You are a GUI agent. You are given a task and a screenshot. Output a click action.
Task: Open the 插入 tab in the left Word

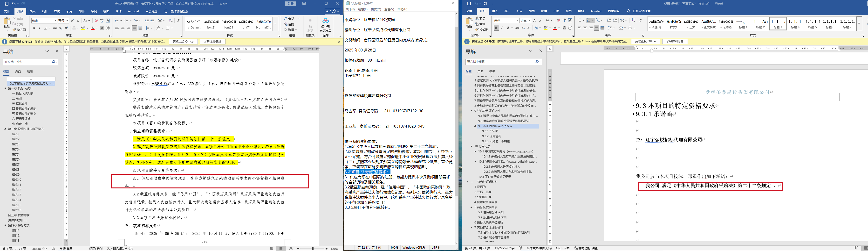coord(32,11)
